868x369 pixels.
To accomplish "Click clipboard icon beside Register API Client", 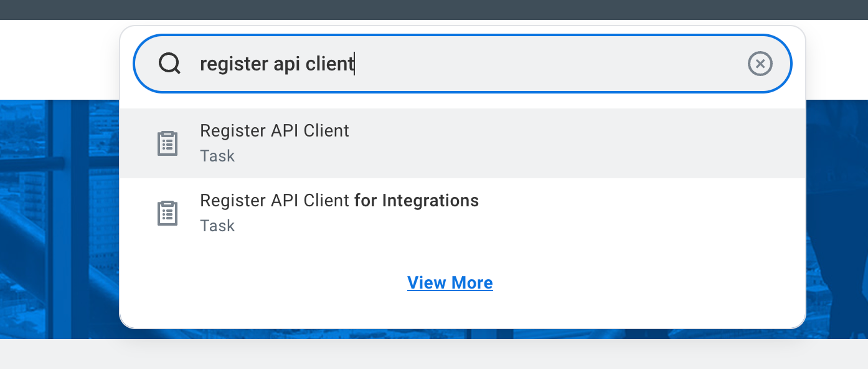I will coord(166,143).
